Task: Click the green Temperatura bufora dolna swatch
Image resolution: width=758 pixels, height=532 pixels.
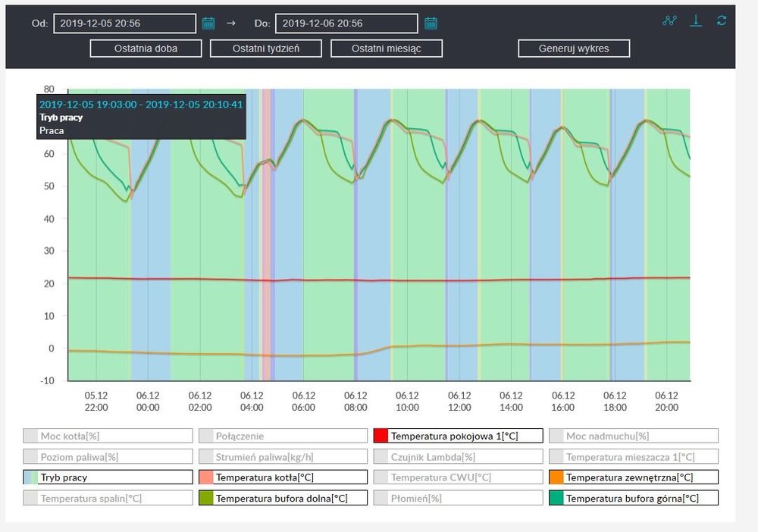Action: pos(206,499)
